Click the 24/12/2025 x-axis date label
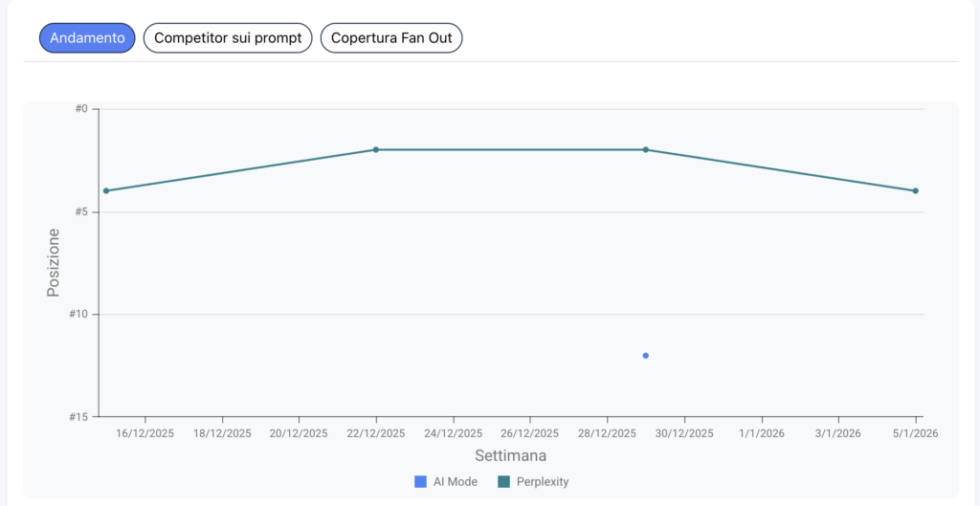The image size is (980, 506). click(454, 433)
